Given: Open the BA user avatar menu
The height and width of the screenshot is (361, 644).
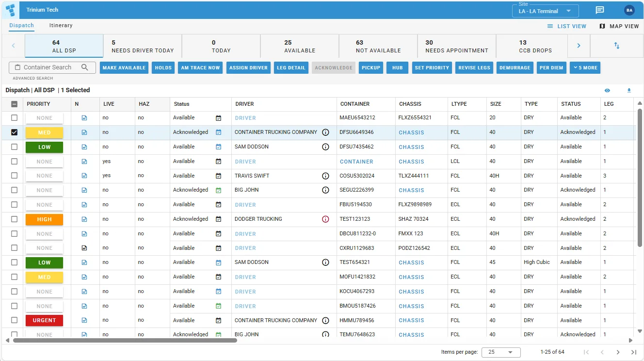Looking at the screenshot, I should pyautogui.click(x=629, y=10).
